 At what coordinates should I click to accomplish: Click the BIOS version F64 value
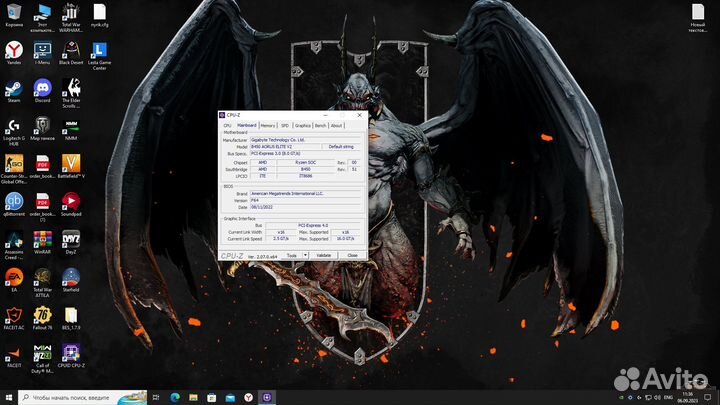tap(305, 201)
